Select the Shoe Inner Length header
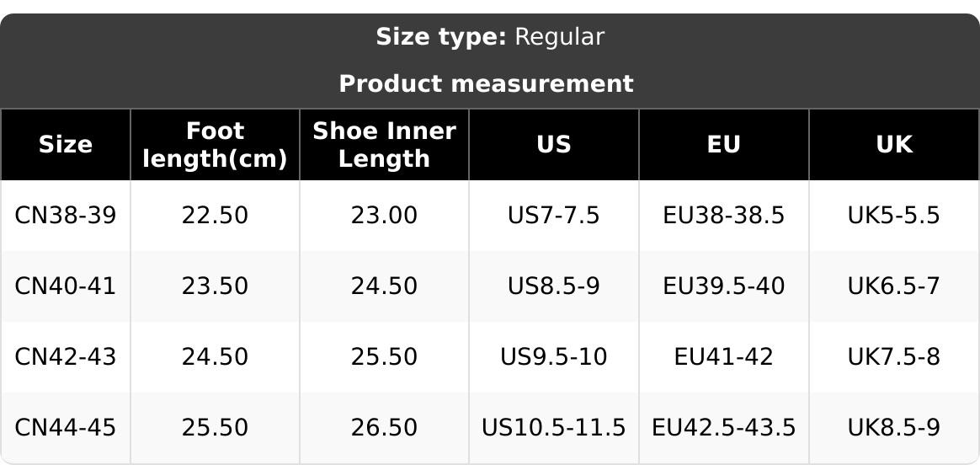 tap(384, 145)
